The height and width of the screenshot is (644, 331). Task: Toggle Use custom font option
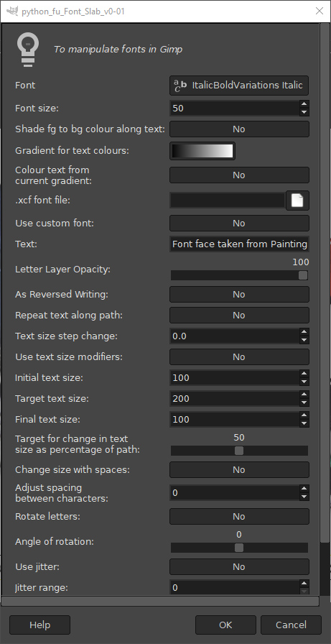coord(239,223)
